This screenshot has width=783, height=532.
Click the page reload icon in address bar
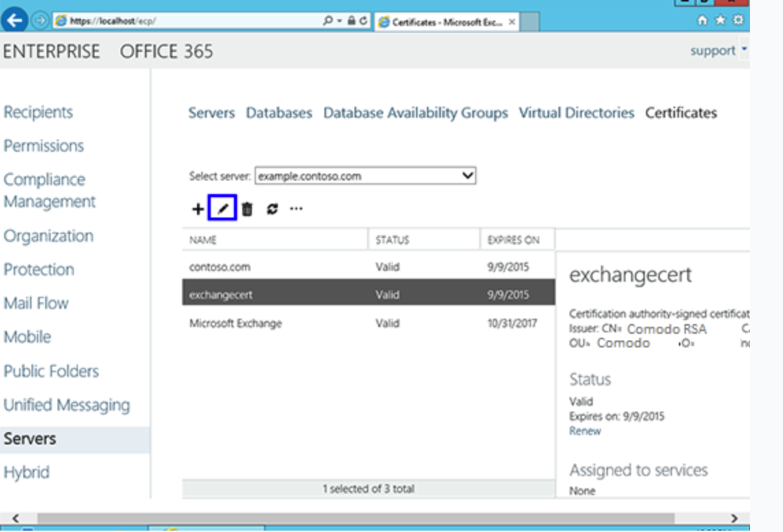(x=363, y=21)
